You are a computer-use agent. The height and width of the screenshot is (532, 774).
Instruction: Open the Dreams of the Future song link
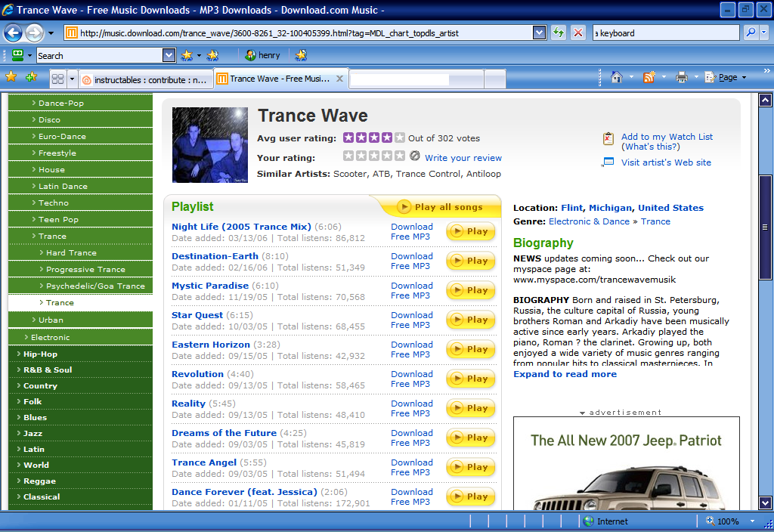pyautogui.click(x=224, y=433)
